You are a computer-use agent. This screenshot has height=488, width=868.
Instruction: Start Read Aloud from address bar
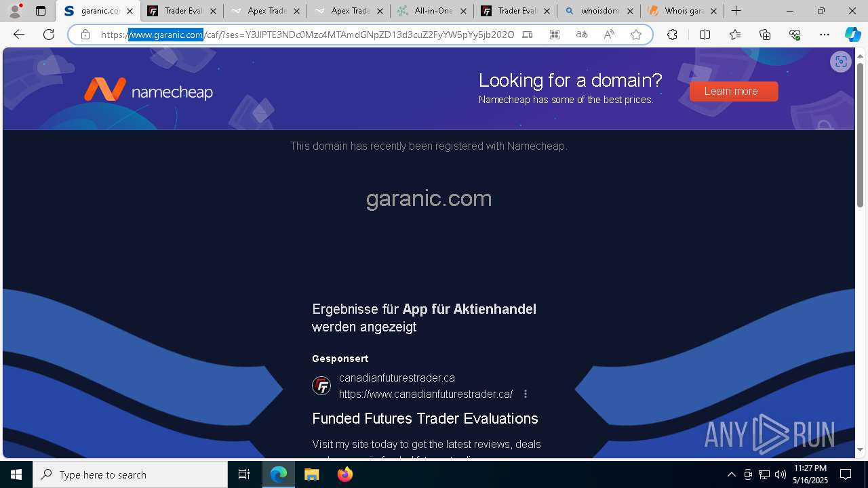click(609, 35)
